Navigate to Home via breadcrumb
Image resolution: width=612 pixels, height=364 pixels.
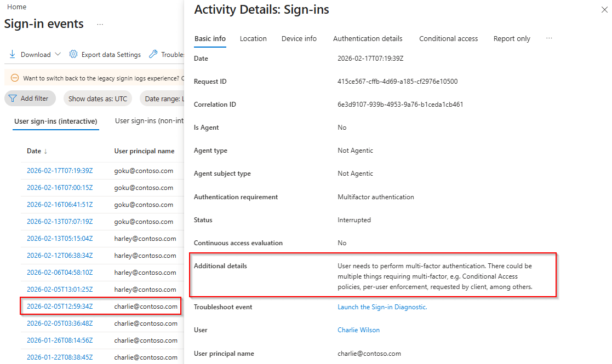click(x=16, y=7)
